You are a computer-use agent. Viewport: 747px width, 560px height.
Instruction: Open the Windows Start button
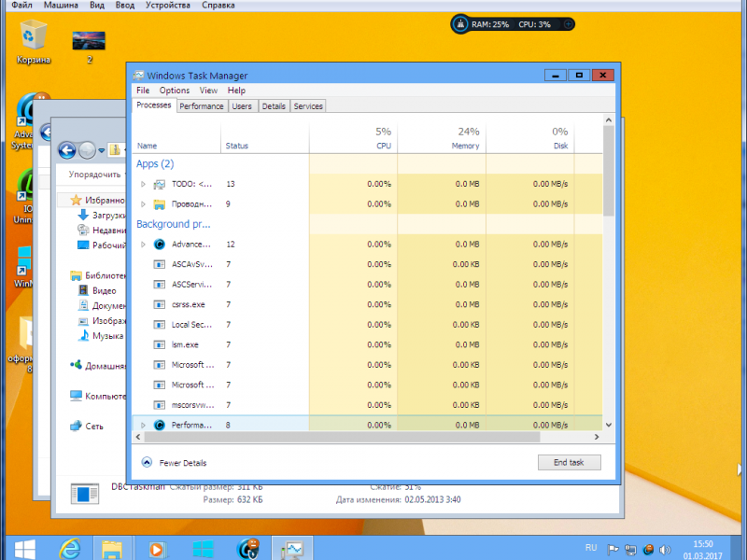(24, 548)
